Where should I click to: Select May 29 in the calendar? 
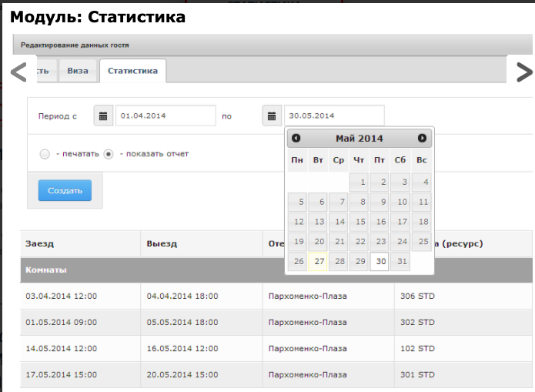click(359, 261)
